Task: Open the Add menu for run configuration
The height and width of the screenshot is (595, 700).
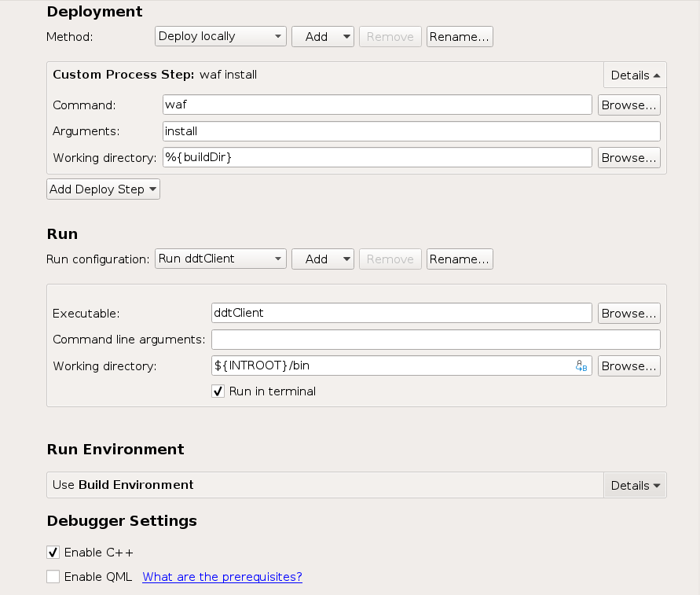Action: (323, 259)
